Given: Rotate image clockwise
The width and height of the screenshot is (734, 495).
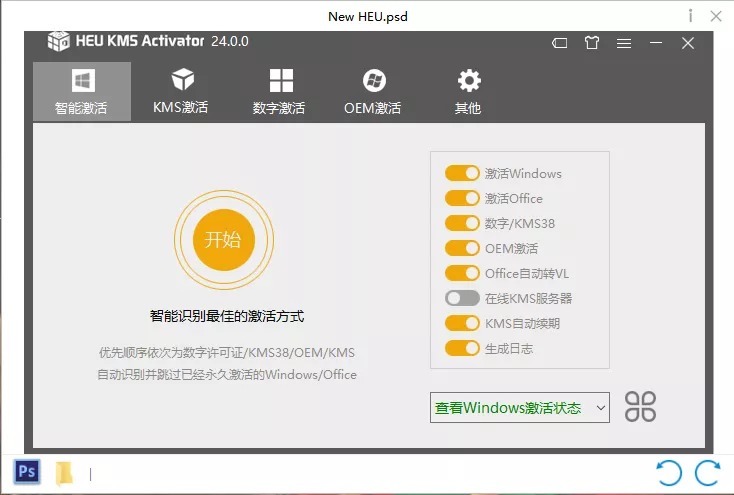Looking at the screenshot, I should coord(707,473).
